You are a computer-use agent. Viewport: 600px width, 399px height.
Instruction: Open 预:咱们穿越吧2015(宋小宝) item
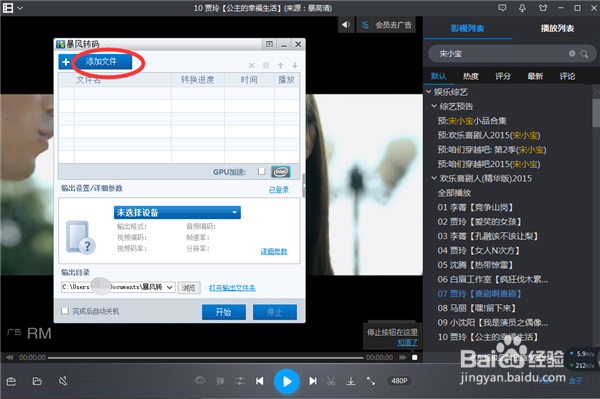tap(489, 164)
